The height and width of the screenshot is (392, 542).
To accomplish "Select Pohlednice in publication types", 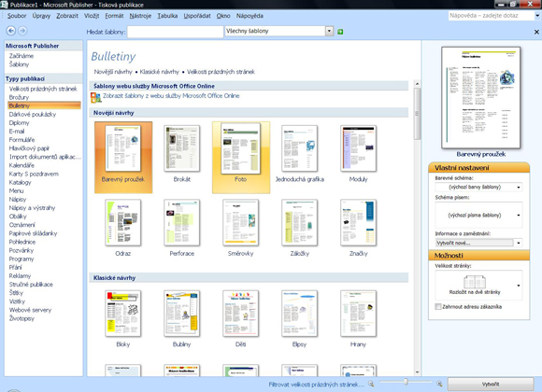I will pos(22,242).
